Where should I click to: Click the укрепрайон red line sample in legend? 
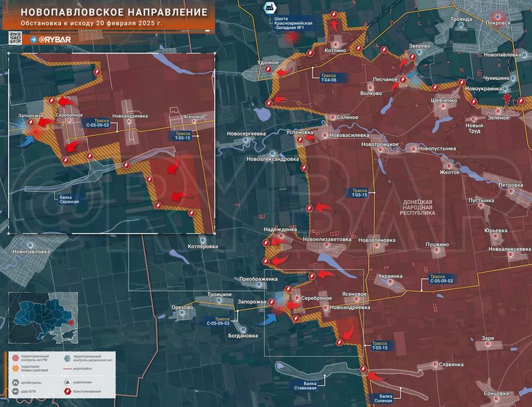[x=66, y=368]
